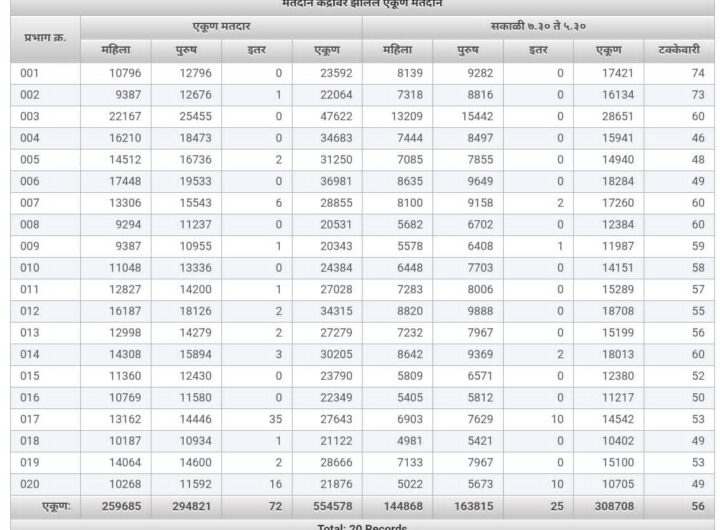Click the total voters cell 47622
The height and width of the screenshot is (530, 720).
(326, 116)
